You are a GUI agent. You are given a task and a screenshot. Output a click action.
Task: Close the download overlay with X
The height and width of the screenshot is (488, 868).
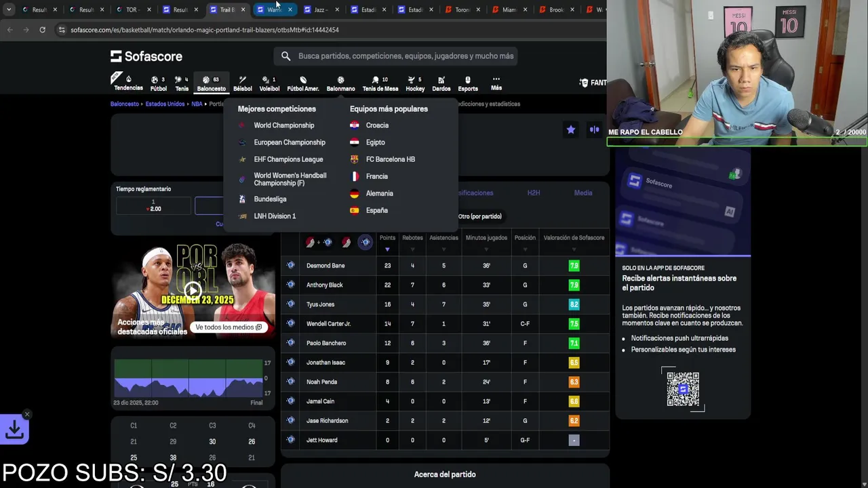pos(27,414)
